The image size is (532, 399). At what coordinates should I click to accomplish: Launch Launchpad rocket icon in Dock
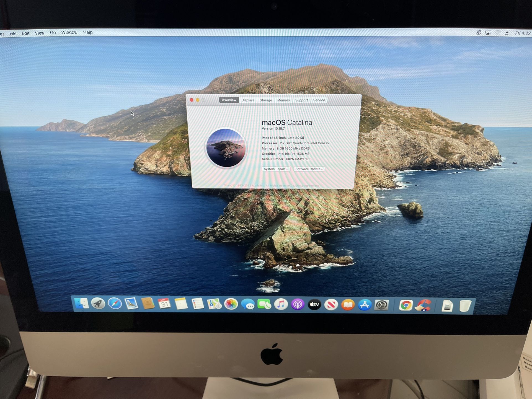click(98, 304)
